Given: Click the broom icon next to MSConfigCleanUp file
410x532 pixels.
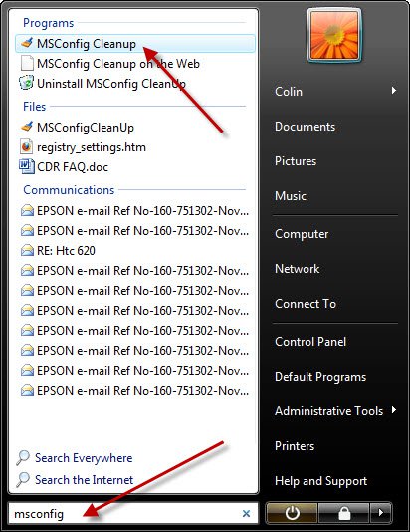Looking at the screenshot, I should click(x=27, y=127).
